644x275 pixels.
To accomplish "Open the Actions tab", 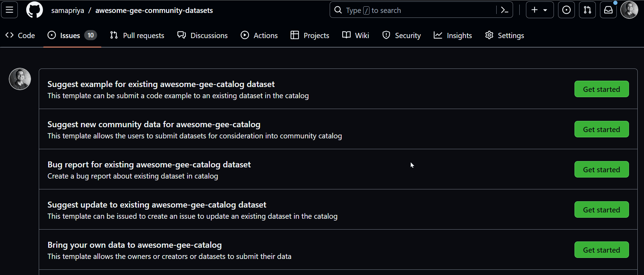I will (x=259, y=35).
